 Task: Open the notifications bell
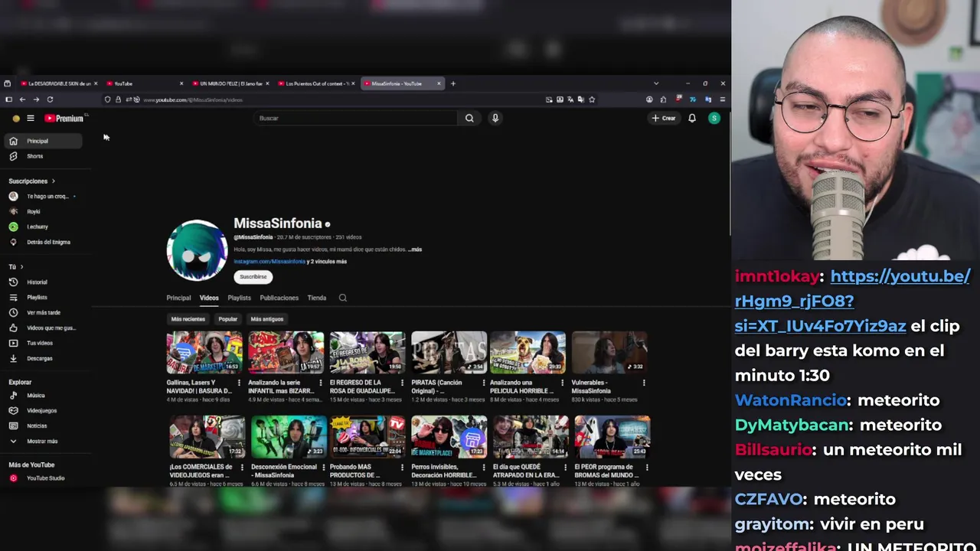point(692,118)
